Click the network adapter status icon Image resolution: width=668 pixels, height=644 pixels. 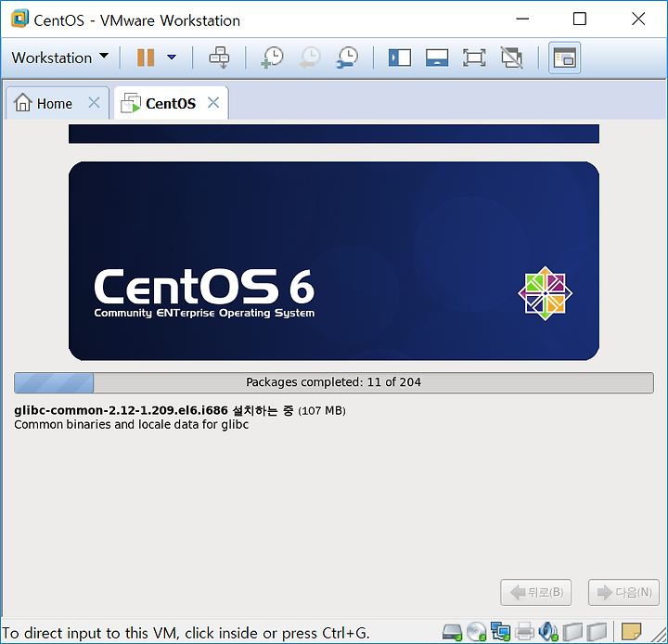tap(500, 632)
